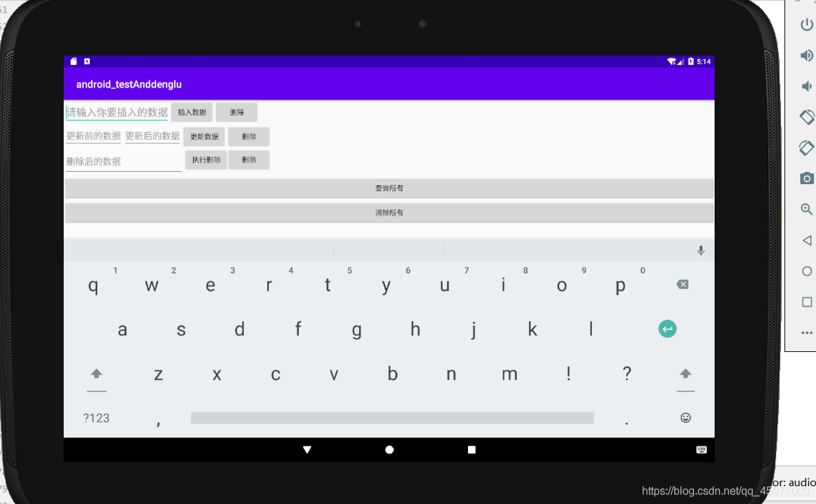Tap the question mark key

click(627, 374)
